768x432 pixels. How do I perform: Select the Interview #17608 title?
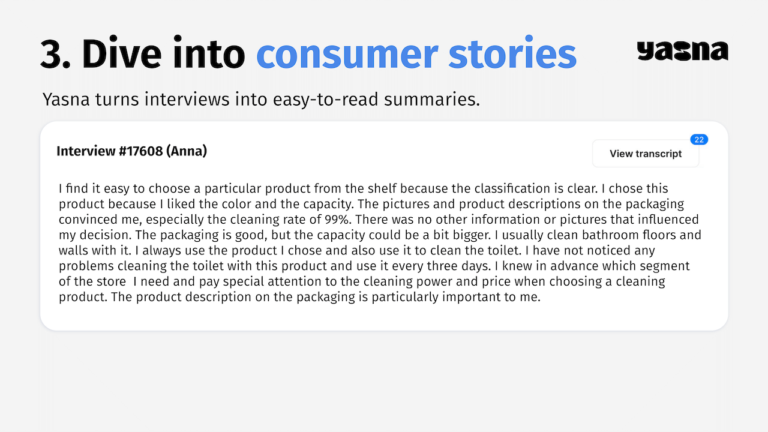[x=110, y=151]
